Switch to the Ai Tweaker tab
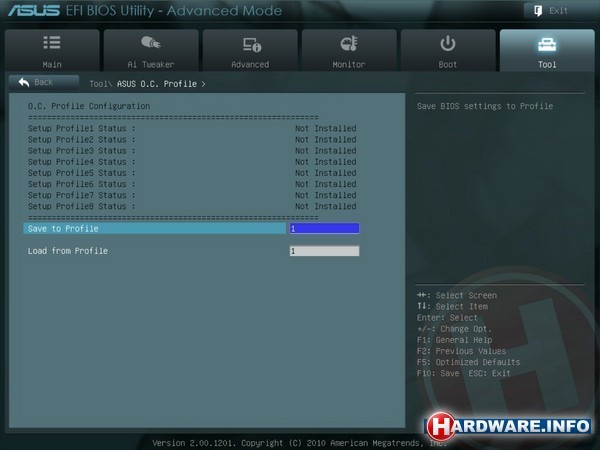This screenshot has width=600, height=450. (x=151, y=51)
